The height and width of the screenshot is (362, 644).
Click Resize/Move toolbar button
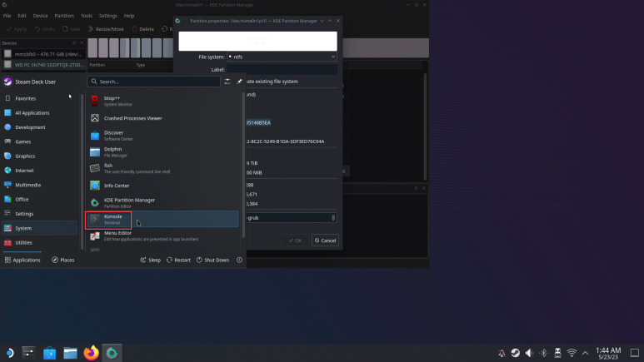pos(106,29)
